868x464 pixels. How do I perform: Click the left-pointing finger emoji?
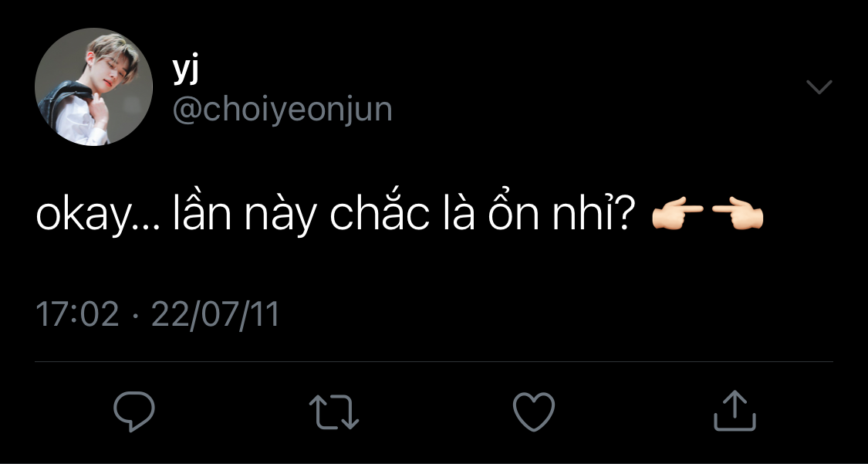738,214
